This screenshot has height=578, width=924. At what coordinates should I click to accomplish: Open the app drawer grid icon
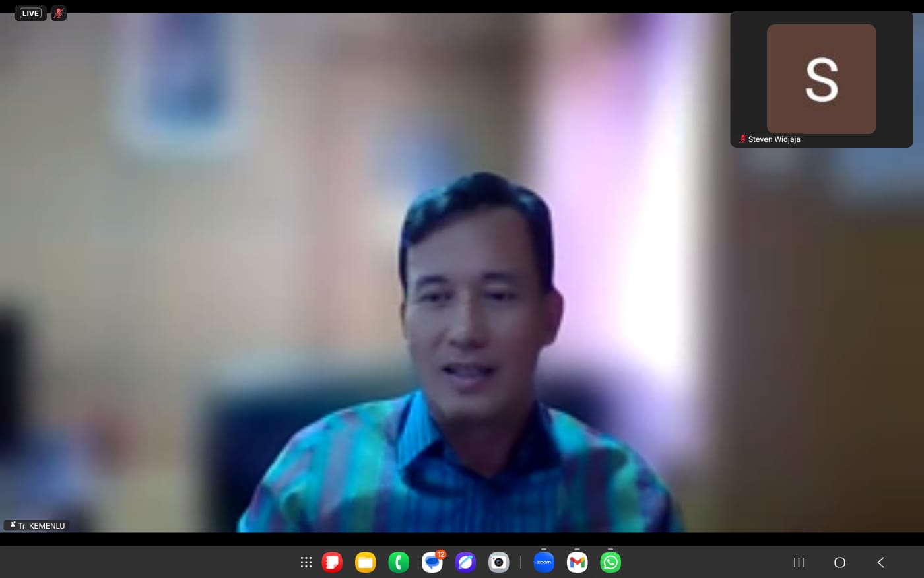click(306, 562)
